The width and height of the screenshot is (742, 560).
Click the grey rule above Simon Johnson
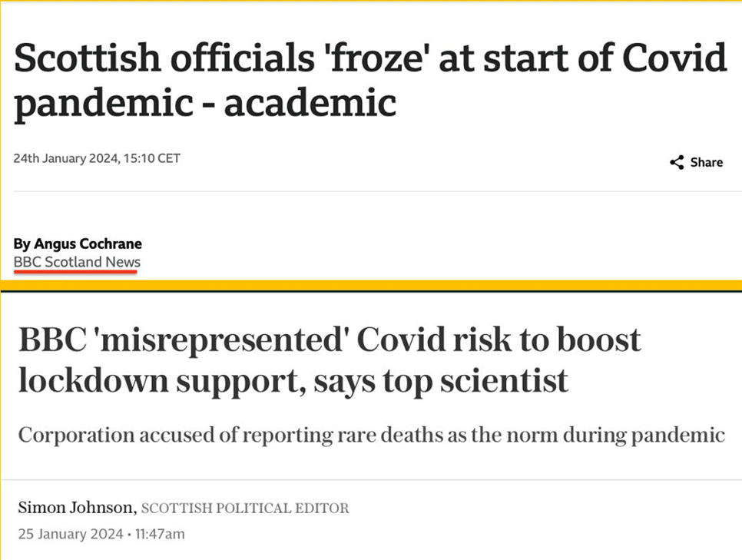coord(371,480)
